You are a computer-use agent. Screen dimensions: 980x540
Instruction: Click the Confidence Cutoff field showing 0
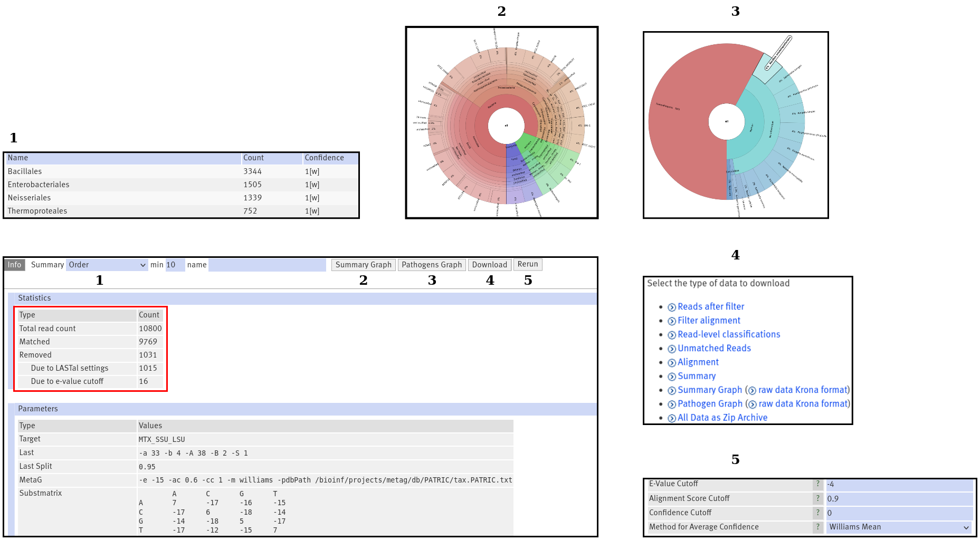(x=899, y=513)
